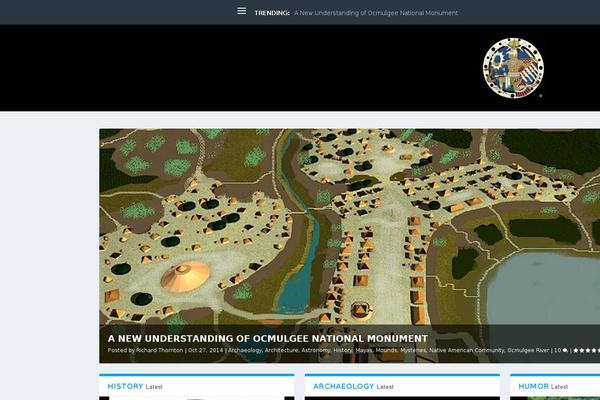Open the Ocmulgee River category tag
Image resolution: width=600 pixels, height=400 pixels.
pos(528,350)
